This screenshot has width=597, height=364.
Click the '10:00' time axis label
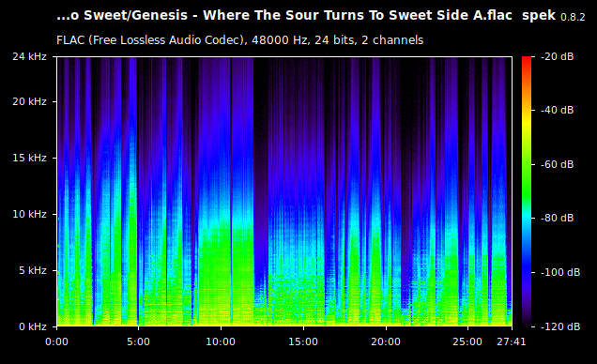[x=221, y=341]
